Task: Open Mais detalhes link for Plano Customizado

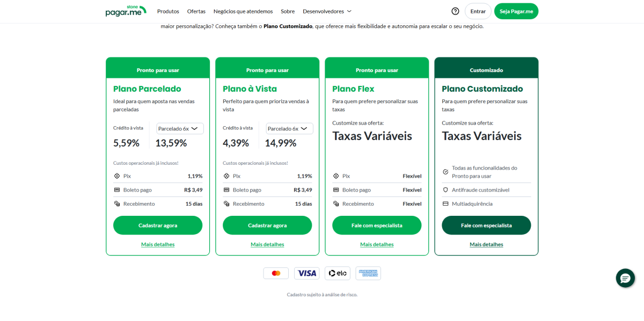Action: (486, 244)
